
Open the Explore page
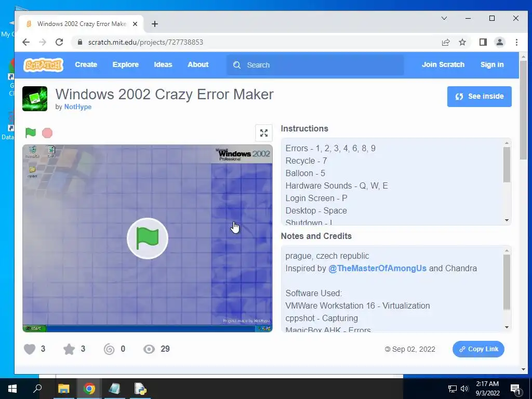[126, 64]
